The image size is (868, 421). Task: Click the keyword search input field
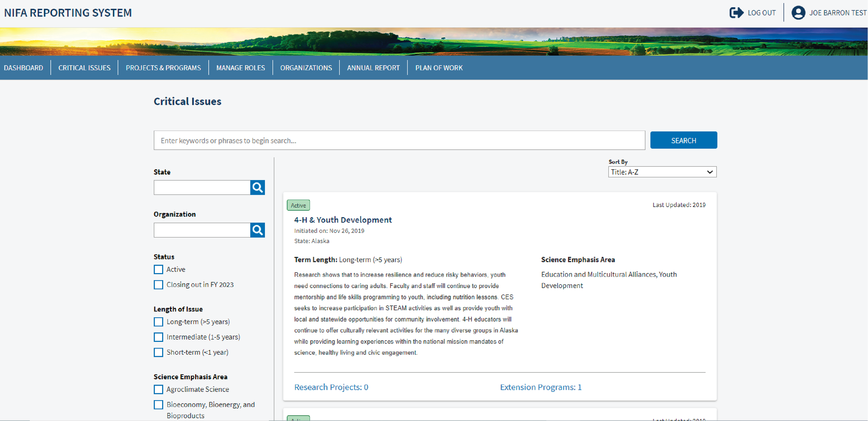coord(399,141)
